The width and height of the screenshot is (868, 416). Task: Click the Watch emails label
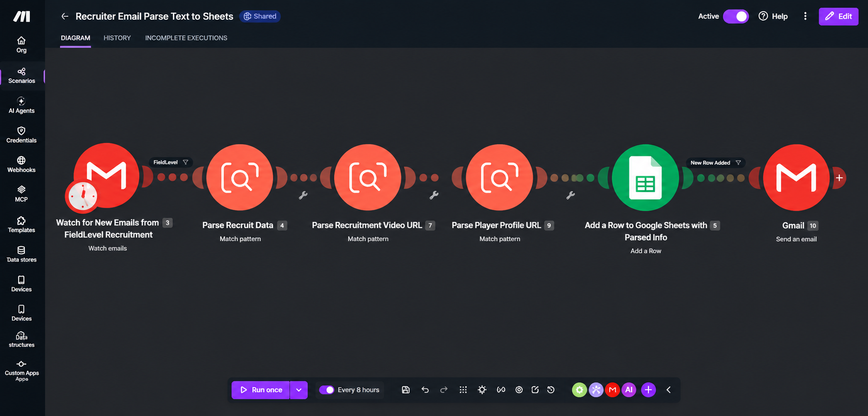pos(108,248)
